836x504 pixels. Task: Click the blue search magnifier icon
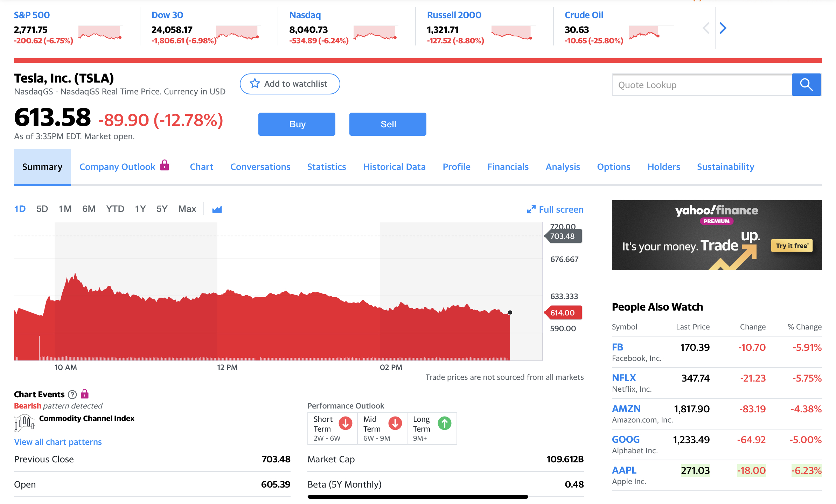pyautogui.click(x=806, y=85)
